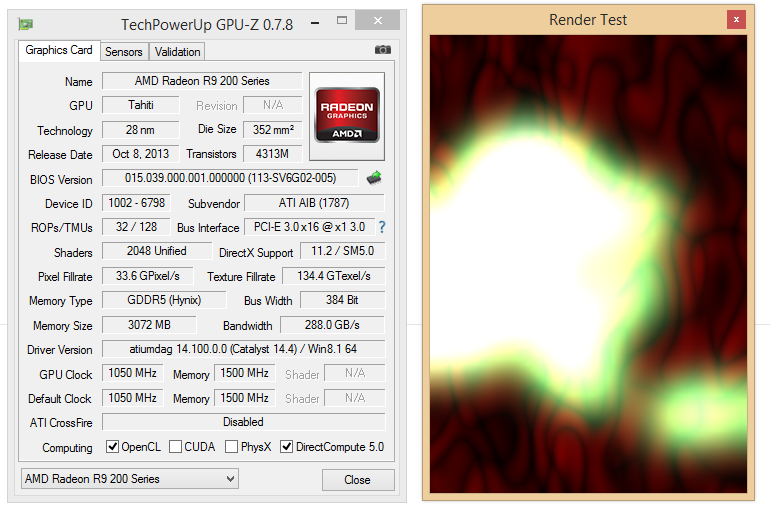The image size is (770, 517).
Task: Toggle the CUDA checkbox
Action: [x=175, y=447]
